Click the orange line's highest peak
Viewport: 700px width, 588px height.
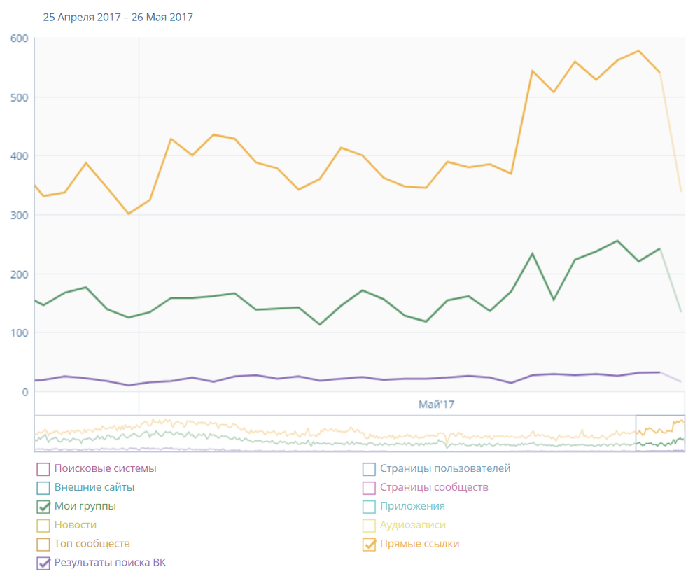click(x=638, y=51)
